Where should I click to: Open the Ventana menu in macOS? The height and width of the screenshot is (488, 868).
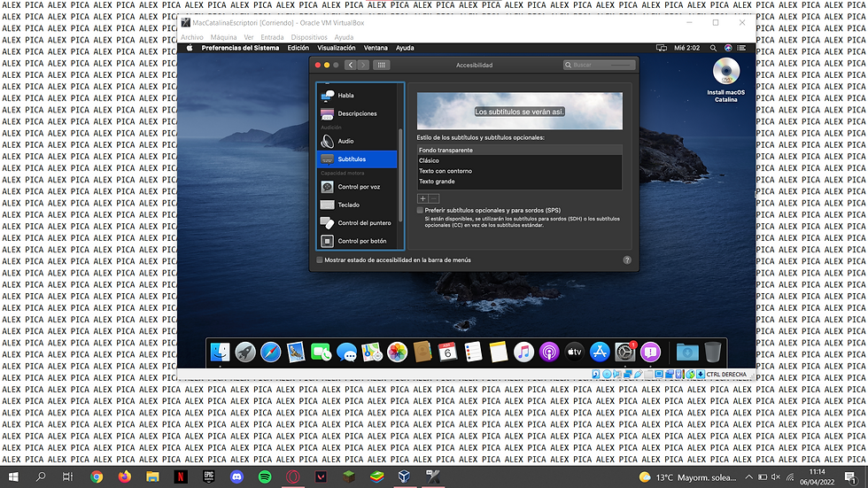click(376, 48)
